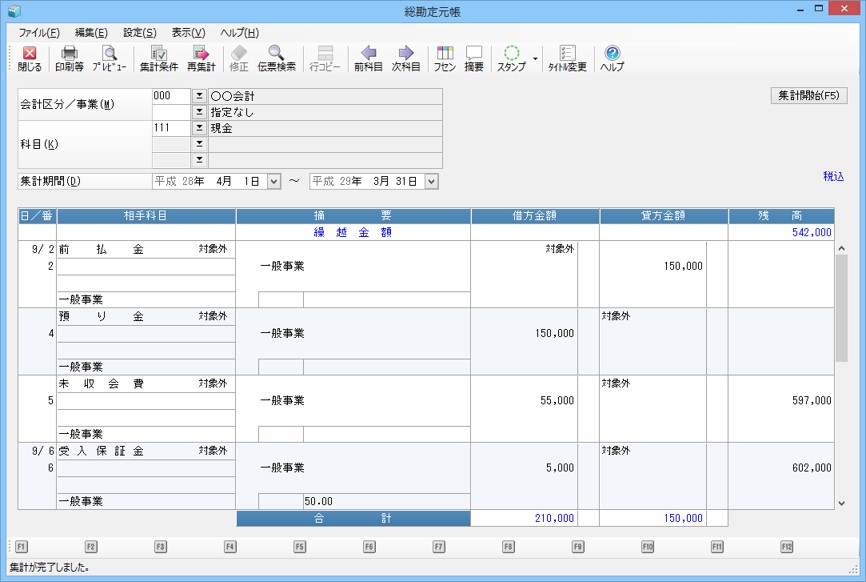Open the 科目 111 現金 dropdown arrow
This screenshot has width=866, height=582.
198,128
